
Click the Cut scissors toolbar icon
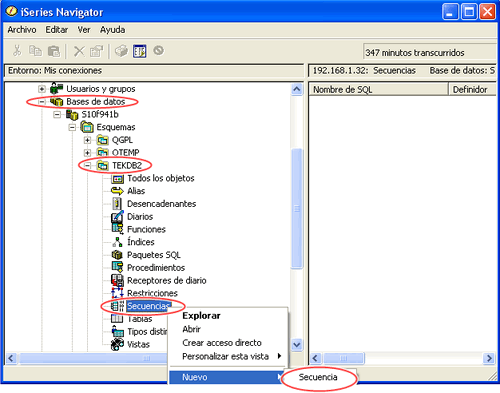[17, 51]
